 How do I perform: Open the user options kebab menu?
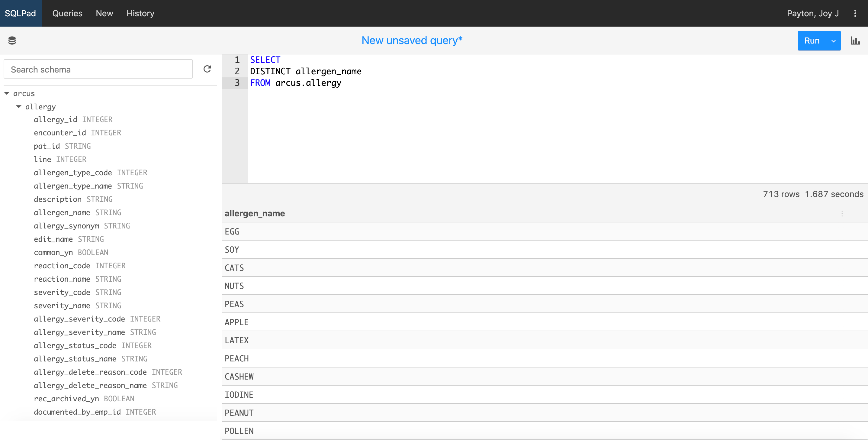[855, 13]
